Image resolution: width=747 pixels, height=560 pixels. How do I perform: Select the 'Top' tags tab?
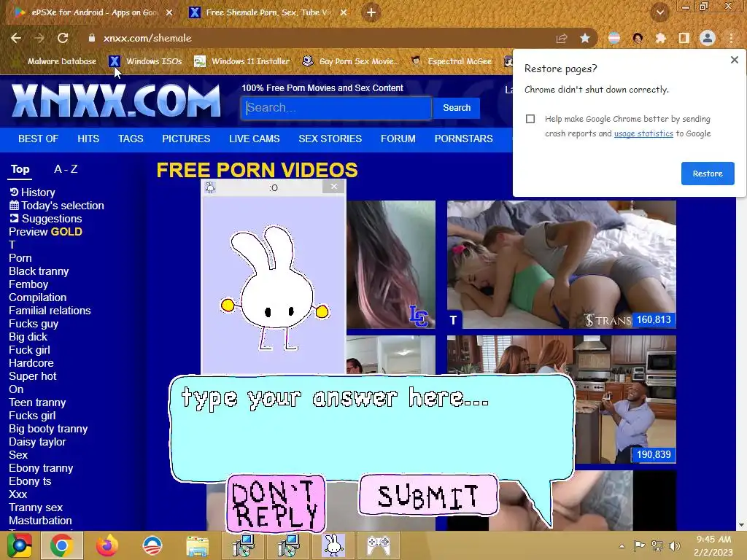[x=20, y=169]
